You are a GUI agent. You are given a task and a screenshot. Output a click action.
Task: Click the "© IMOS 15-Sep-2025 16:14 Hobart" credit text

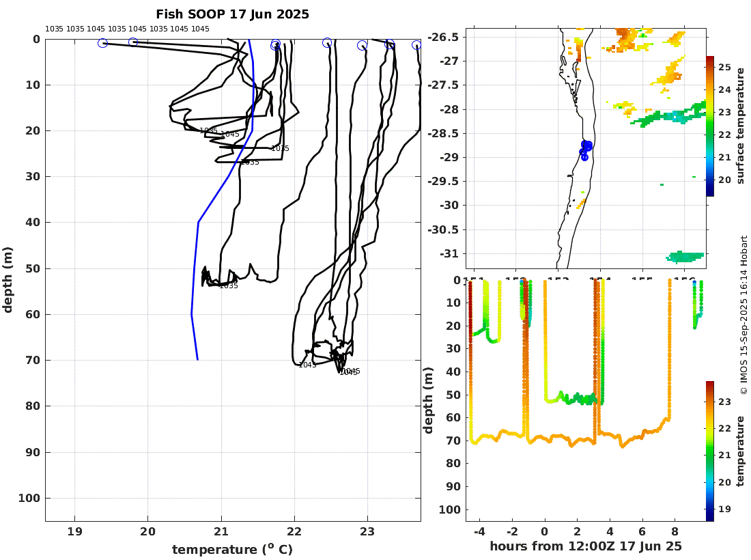coord(743,315)
